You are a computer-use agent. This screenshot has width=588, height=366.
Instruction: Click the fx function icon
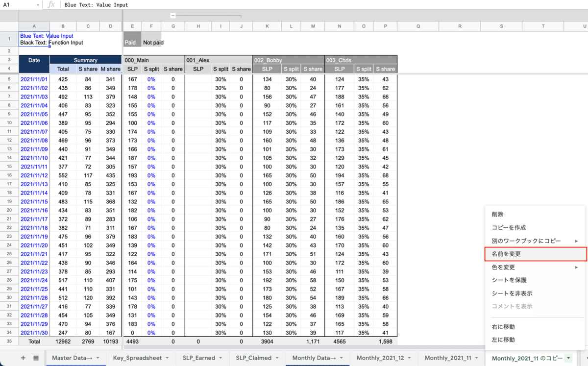[x=52, y=4]
